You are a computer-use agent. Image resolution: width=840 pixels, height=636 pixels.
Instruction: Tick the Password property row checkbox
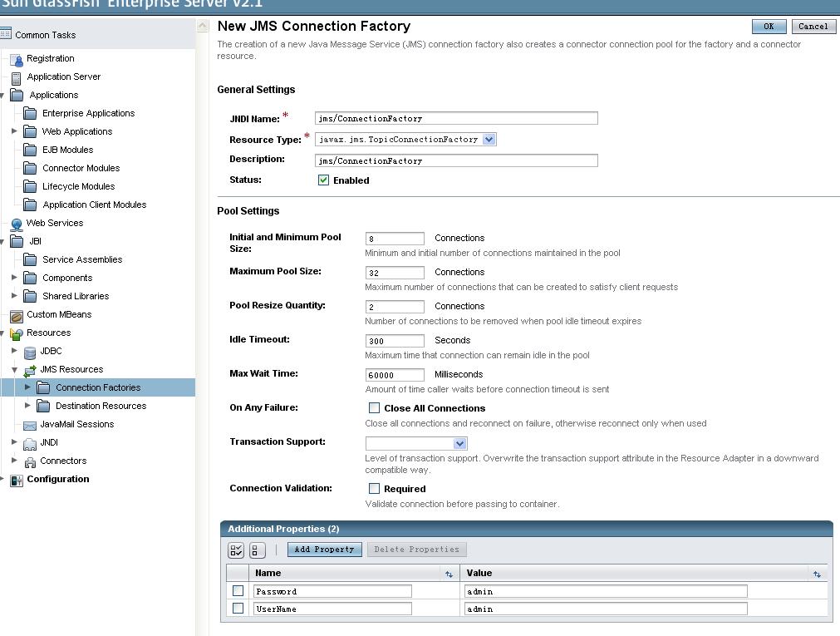pyautogui.click(x=238, y=591)
